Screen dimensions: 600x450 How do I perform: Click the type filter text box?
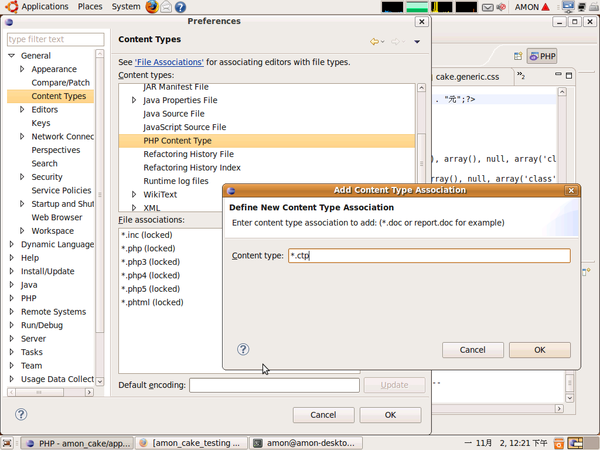(55, 39)
